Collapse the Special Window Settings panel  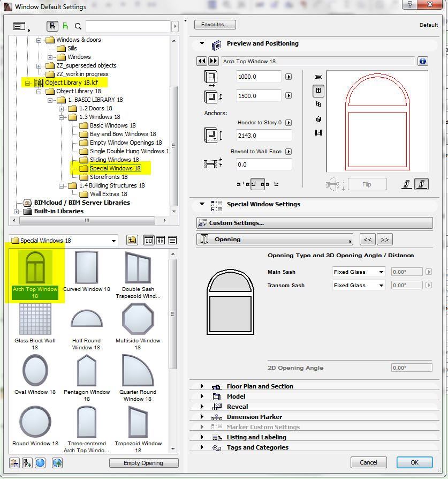pos(202,204)
